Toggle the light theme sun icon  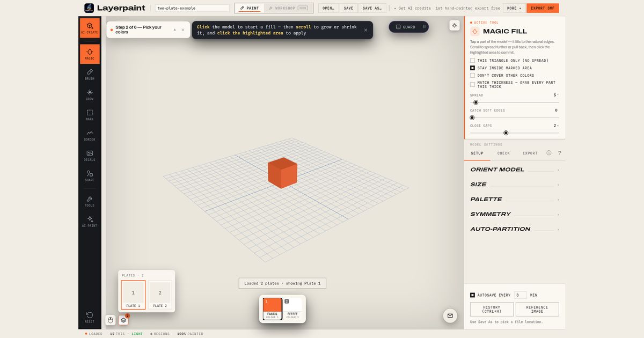coord(455,25)
